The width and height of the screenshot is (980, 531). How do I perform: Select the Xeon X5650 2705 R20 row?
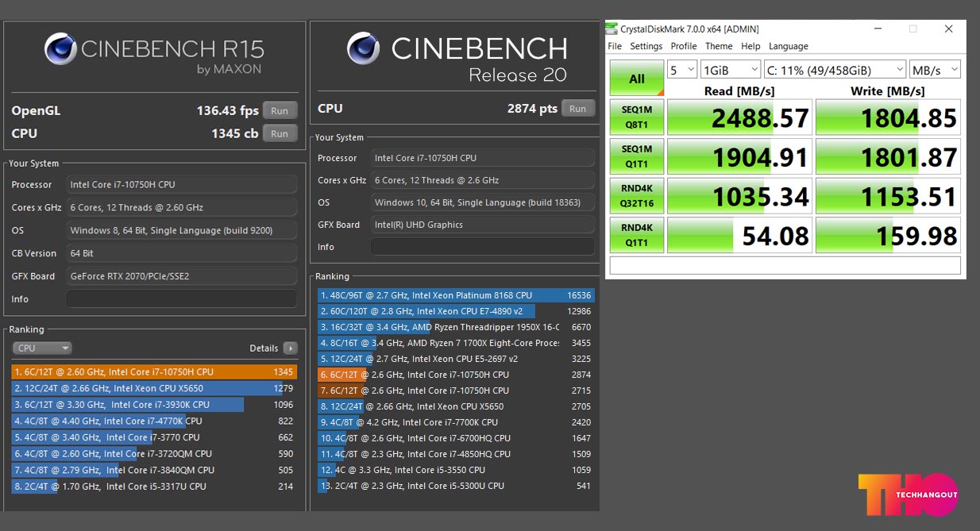point(456,406)
